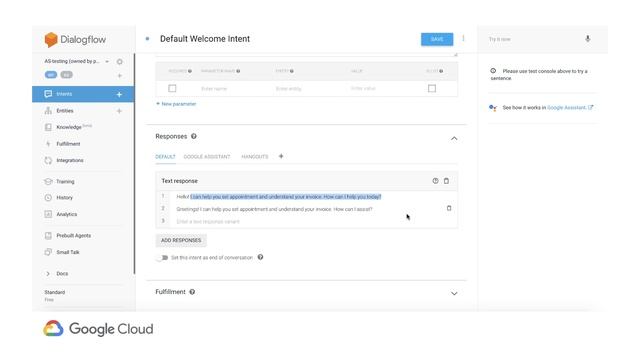Image resolution: width=640 pixels, height=360 pixels.
Task: Open the three-dot more options menu
Action: click(463, 38)
